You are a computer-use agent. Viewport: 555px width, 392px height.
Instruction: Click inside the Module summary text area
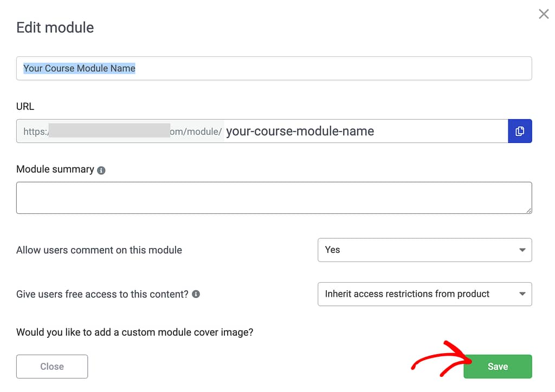tap(274, 198)
